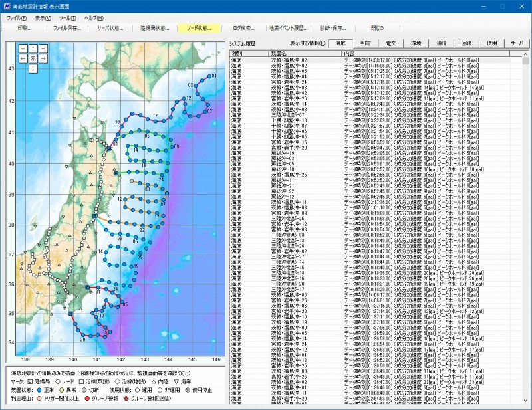
Task: Open サーバ状態... from the toolbar
Action: tap(110, 28)
